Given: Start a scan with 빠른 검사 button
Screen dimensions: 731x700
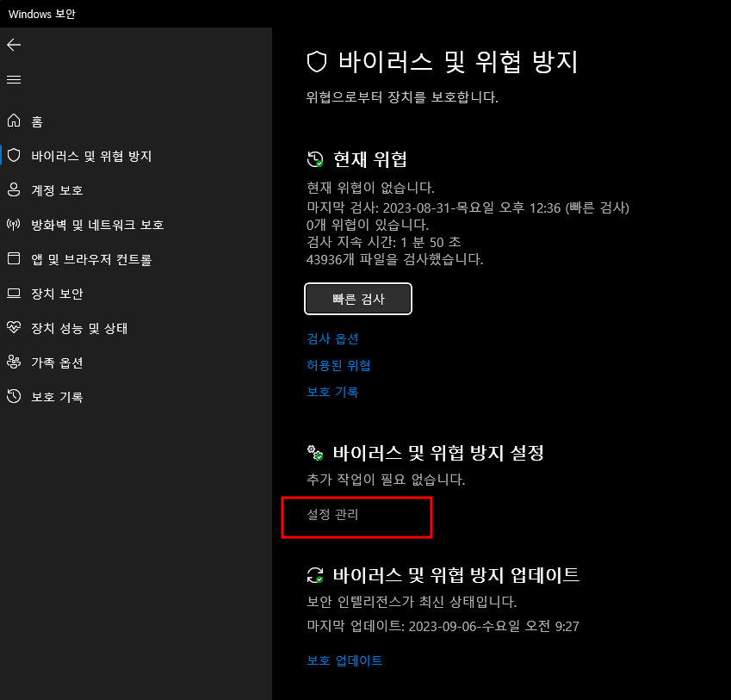Looking at the screenshot, I should (358, 299).
